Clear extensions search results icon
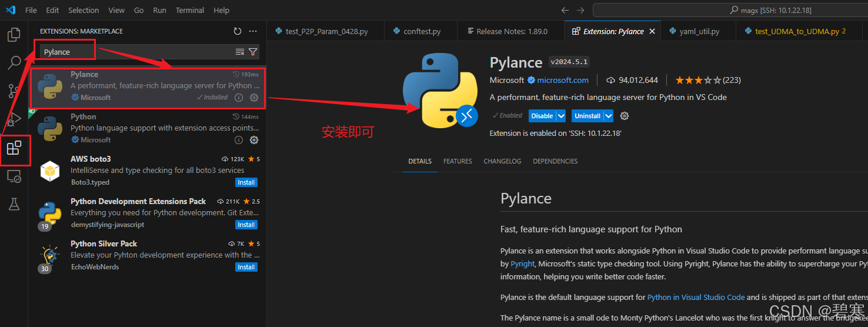Image resolution: width=868 pixels, height=327 pixels. [240, 52]
